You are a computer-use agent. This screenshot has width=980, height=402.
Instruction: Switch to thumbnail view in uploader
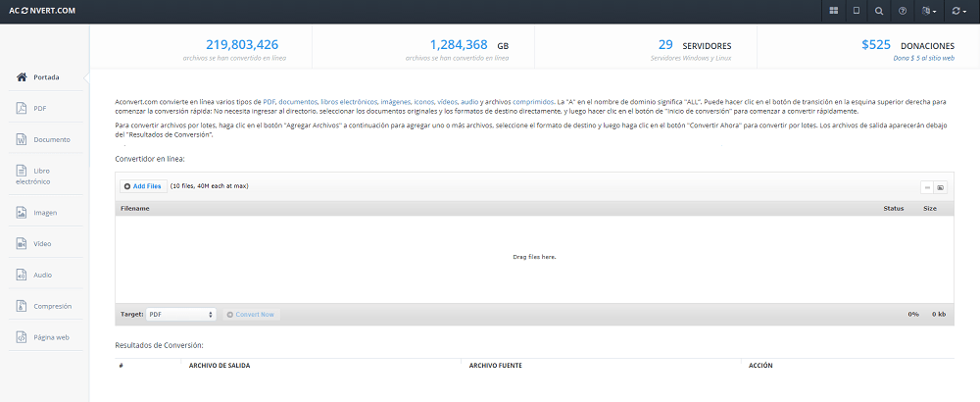[940, 187]
